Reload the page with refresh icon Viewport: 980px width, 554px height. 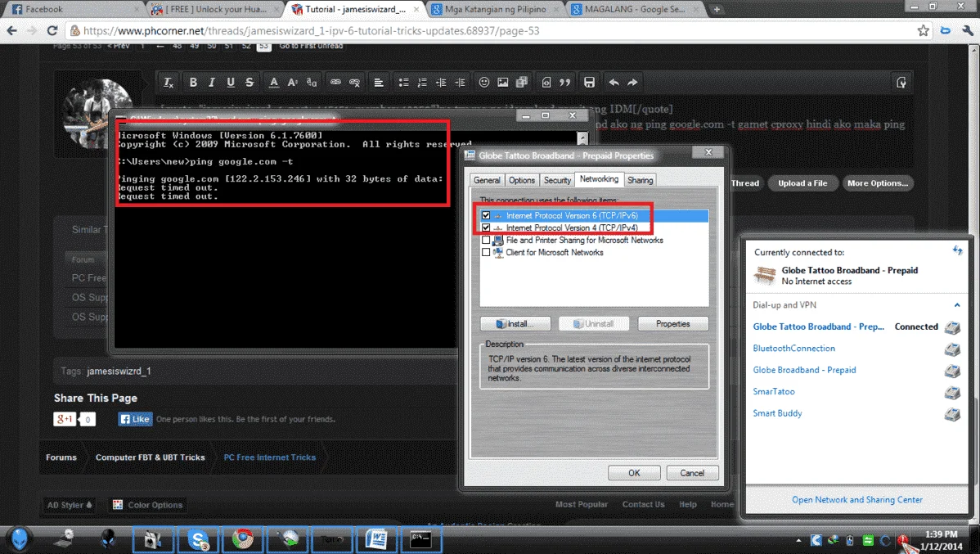tap(52, 30)
